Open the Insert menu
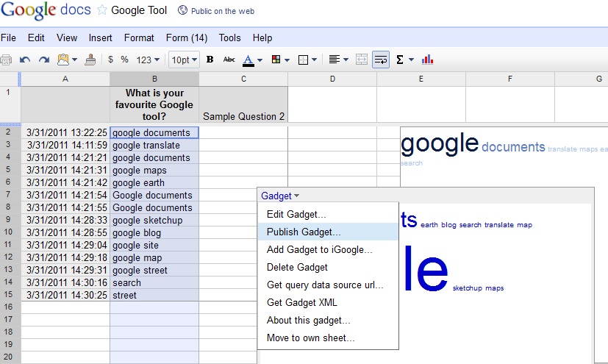Viewport: 608px width, 364px height. click(x=101, y=38)
